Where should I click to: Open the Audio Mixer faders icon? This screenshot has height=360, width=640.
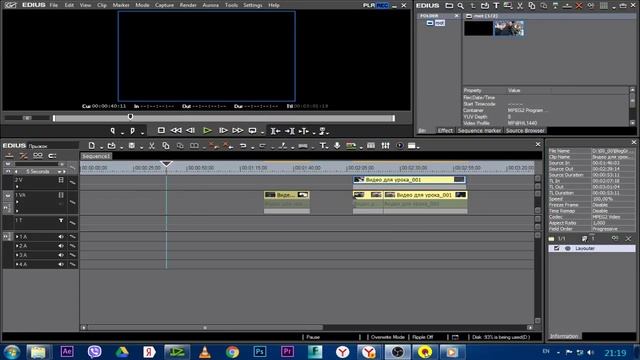coord(385,146)
